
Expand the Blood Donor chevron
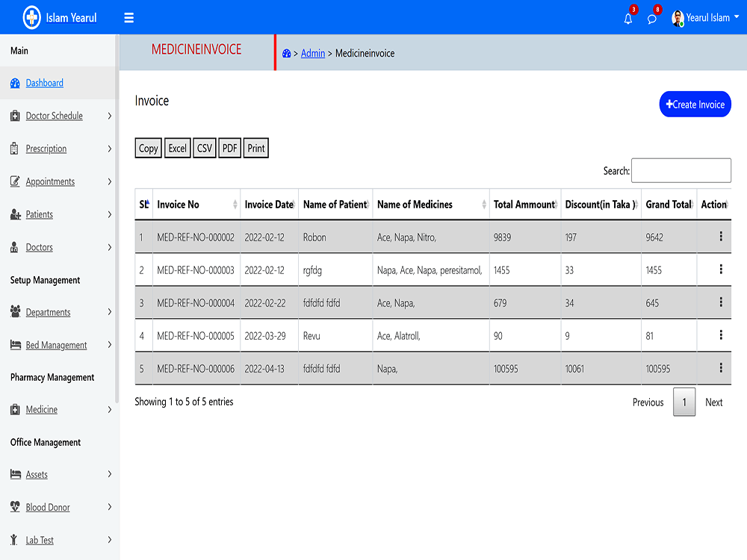click(110, 507)
